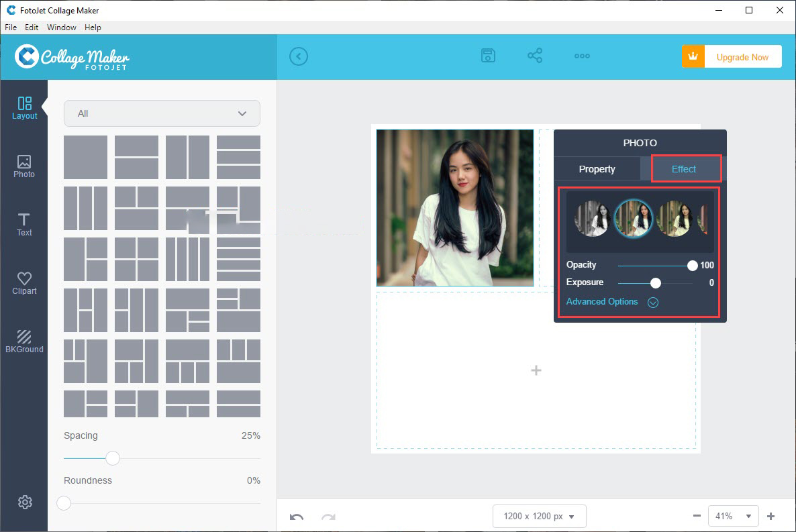The width and height of the screenshot is (796, 532).
Task: Expand the All layout category dropdown
Action: tap(162, 113)
